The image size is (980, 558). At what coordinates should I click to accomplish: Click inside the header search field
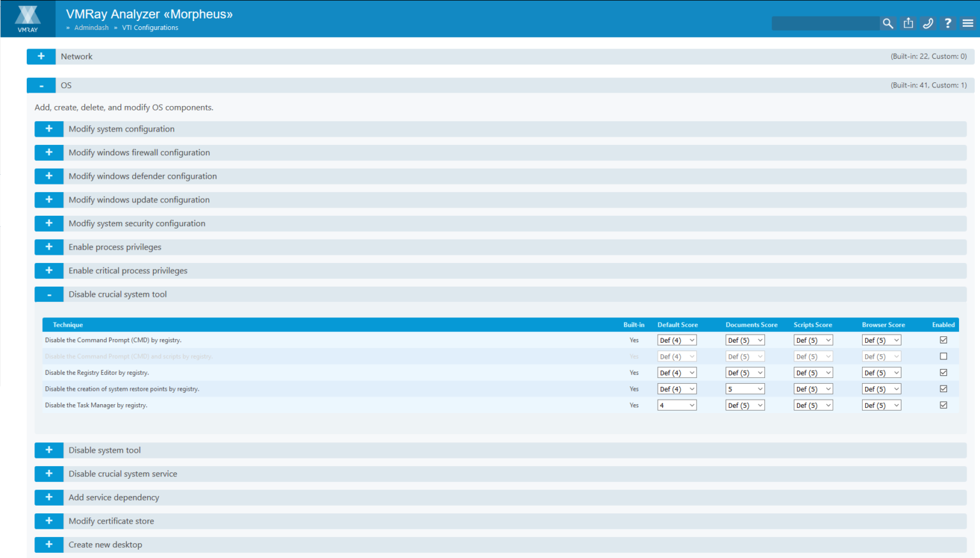coord(826,23)
